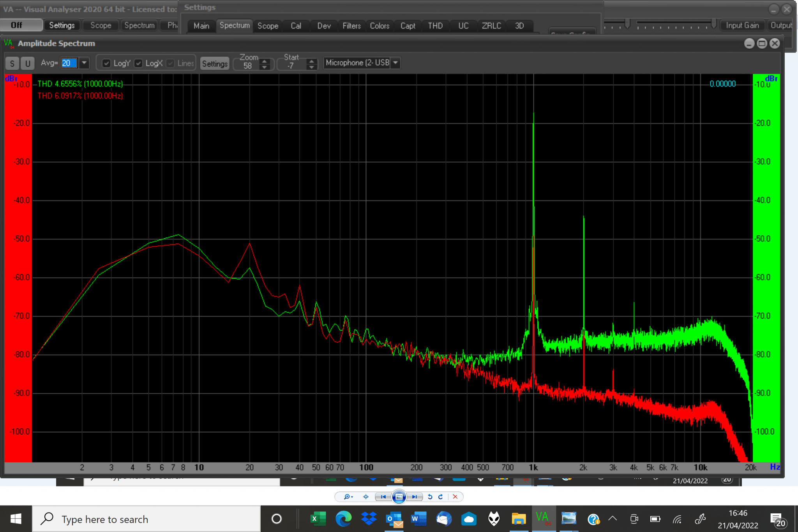
Task: Click the red THD 6.0917% readout
Action: click(x=80, y=96)
